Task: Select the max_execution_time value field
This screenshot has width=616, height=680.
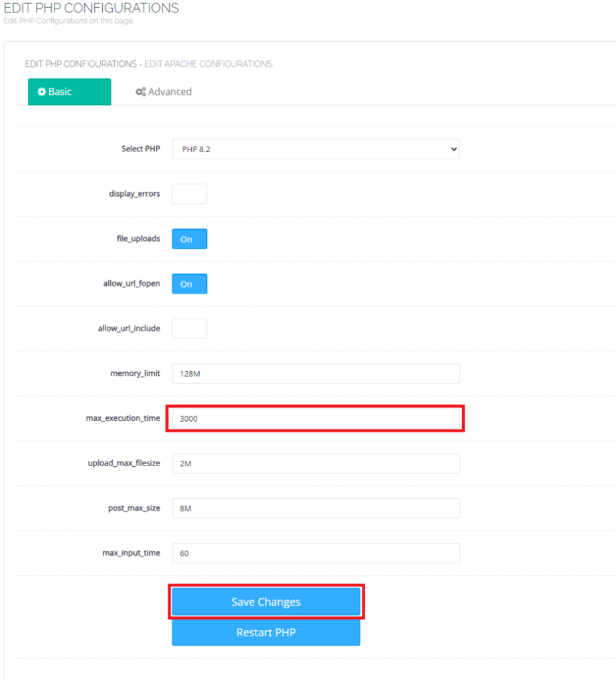Action: [x=316, y=418]
